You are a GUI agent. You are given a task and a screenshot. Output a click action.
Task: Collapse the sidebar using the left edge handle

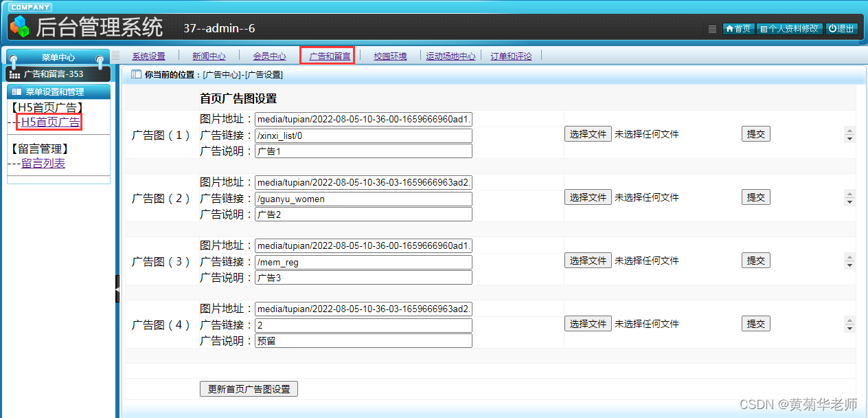click(x=118, y=289)
